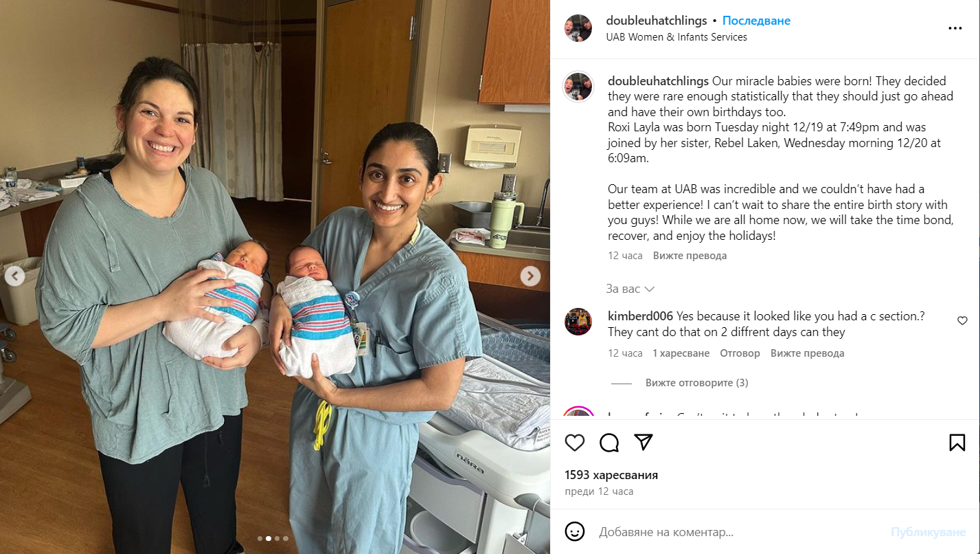Image resolution: width=980 pixels, height=554 pixels.
Task: Like the post with heart icon
Action: click(x=575, y=443)
